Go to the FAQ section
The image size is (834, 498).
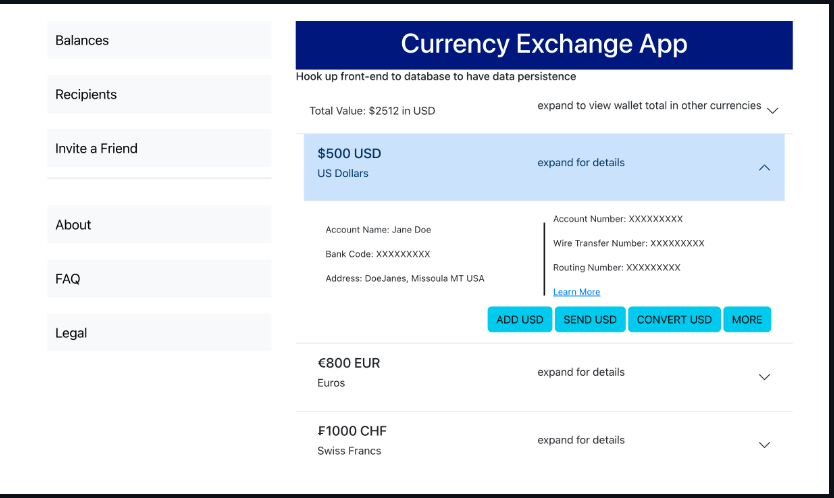[x=159, y=279]
